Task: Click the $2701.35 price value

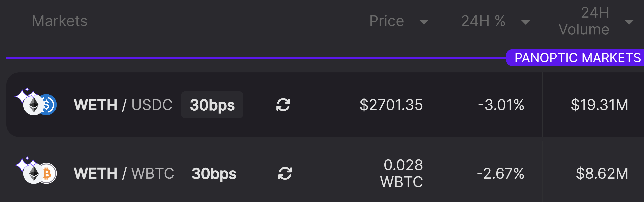Action: pyautogui.click(x=391, y=105)
